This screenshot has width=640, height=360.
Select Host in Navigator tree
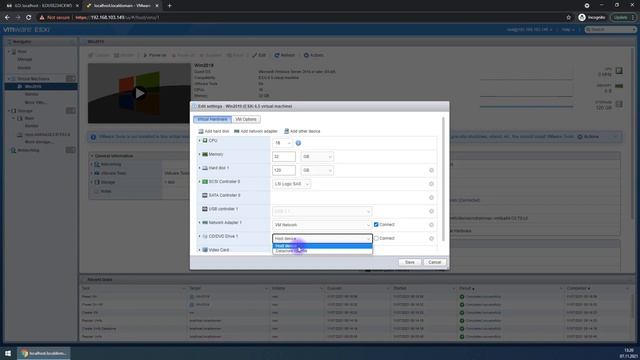22,52
